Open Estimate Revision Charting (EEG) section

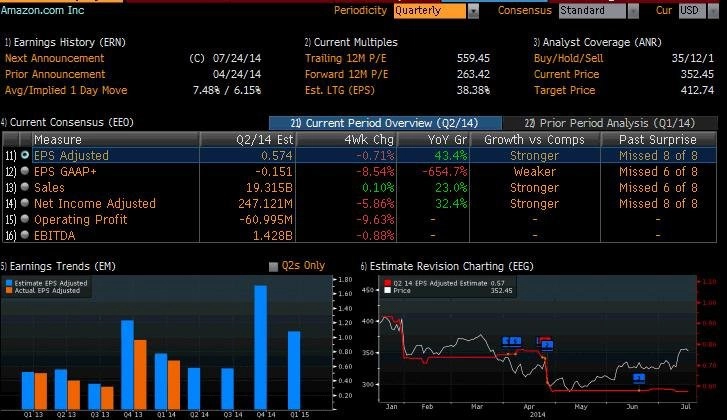[447, 266]
